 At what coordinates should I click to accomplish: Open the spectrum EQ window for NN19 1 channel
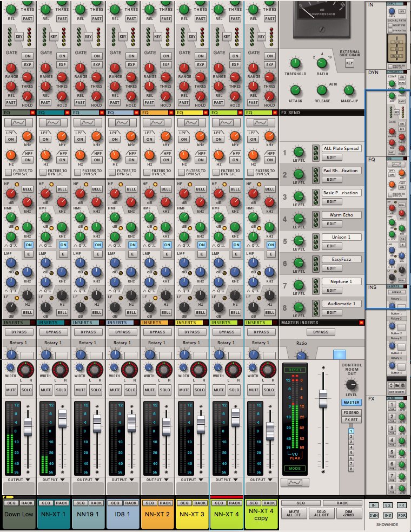pos(89,122)
